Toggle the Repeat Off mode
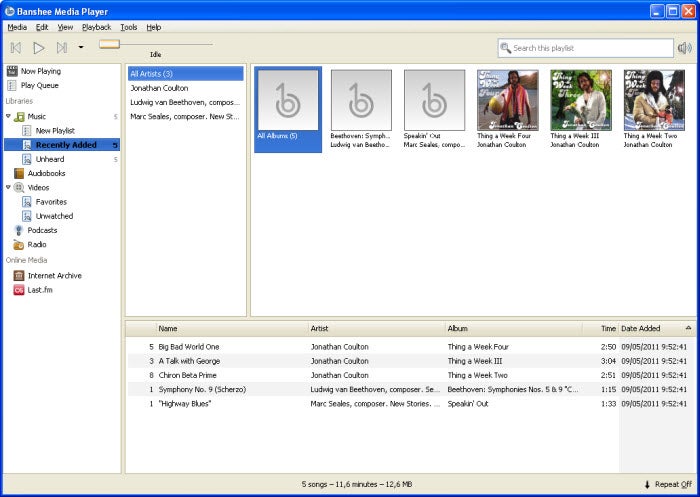 [668, 484]
